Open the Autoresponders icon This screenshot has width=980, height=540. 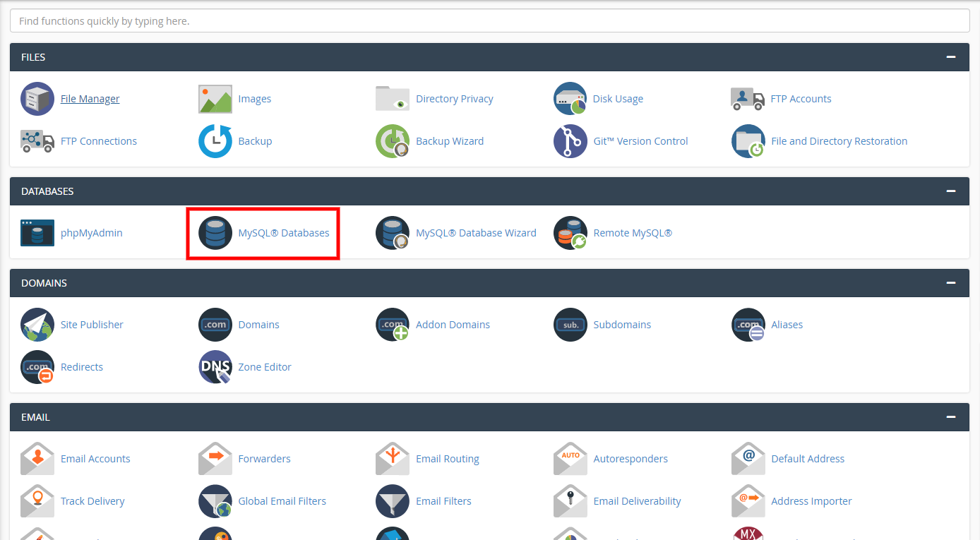point(570,459)
